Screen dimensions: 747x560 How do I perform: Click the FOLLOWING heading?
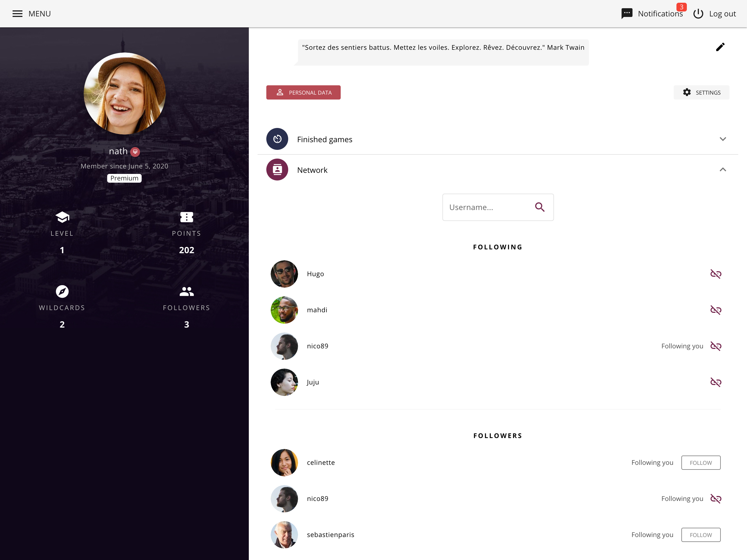[498, 247]
